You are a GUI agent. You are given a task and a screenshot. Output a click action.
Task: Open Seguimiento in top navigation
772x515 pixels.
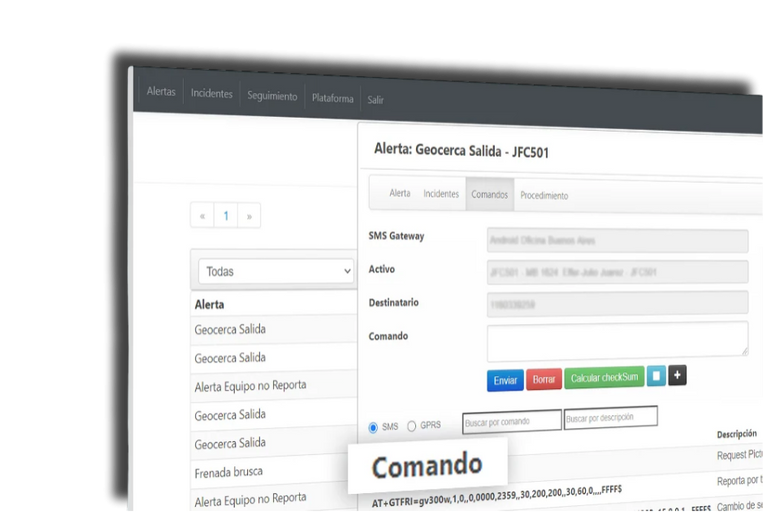pos(273,96)
